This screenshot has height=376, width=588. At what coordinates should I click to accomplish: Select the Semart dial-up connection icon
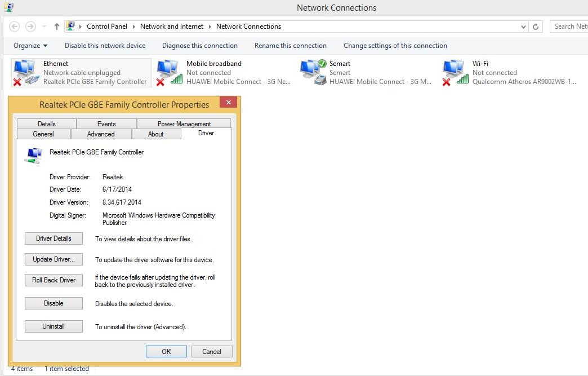pyautogui.click(x=313, y=72)
